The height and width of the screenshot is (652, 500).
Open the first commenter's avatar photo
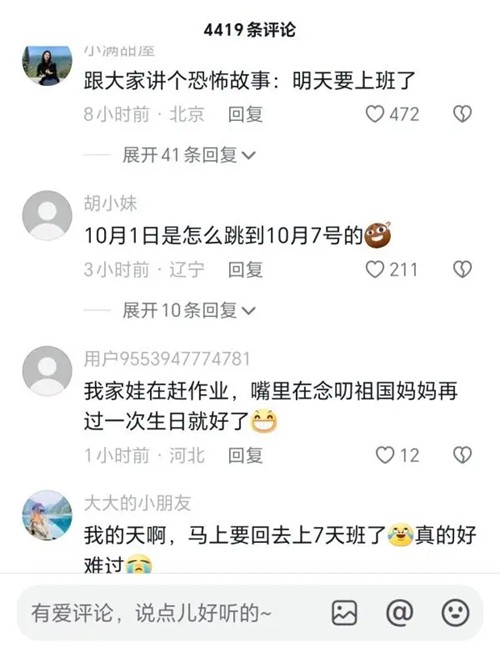pos(47,65)
